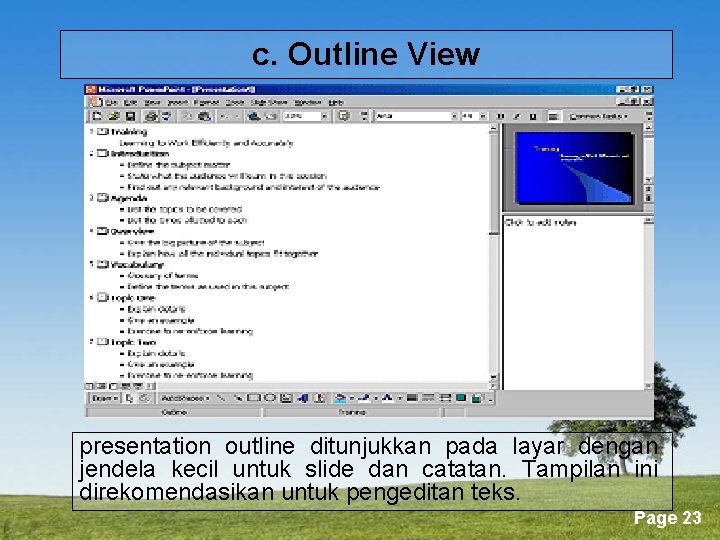Select the Select Objects arrow tool
This screenshot has width=720, height=540.
[x=129, y=398]
